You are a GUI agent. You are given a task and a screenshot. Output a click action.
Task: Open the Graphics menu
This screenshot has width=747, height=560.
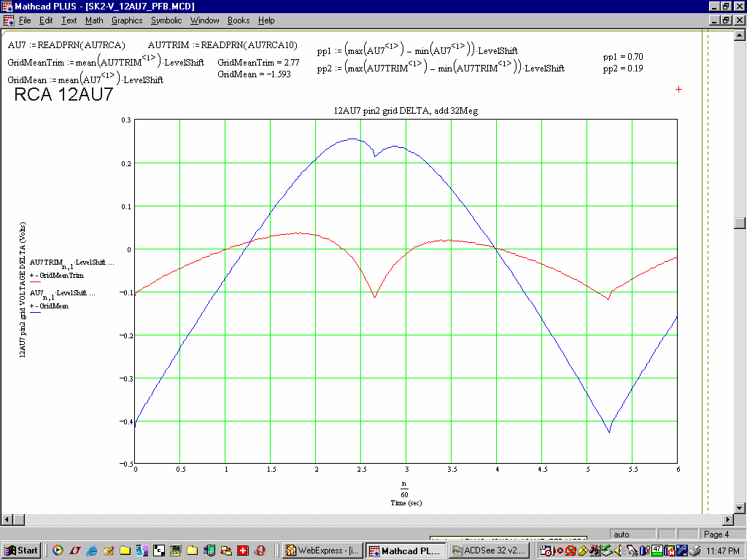[x=127, y=20]
